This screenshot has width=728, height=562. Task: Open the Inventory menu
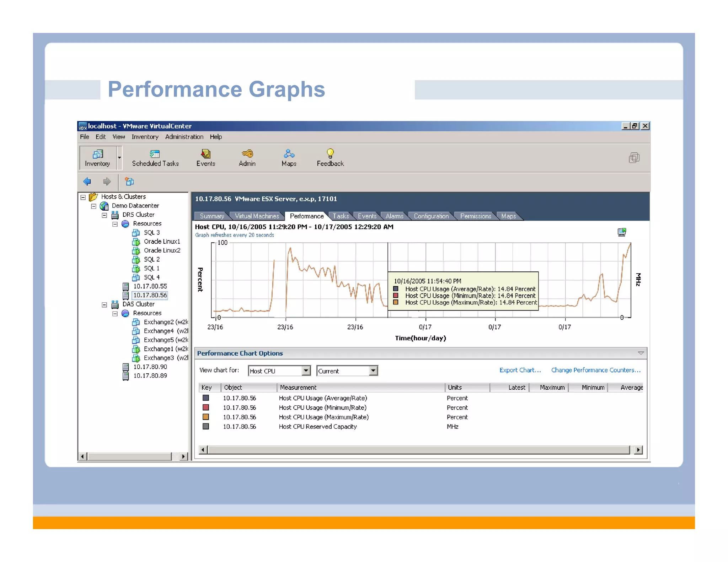click(145, 137)
